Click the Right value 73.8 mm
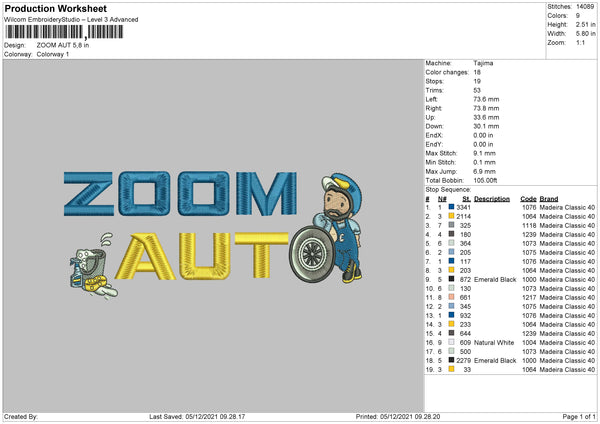Image resolution: width=600 pixels, height=424 pixels. (486, 108)
